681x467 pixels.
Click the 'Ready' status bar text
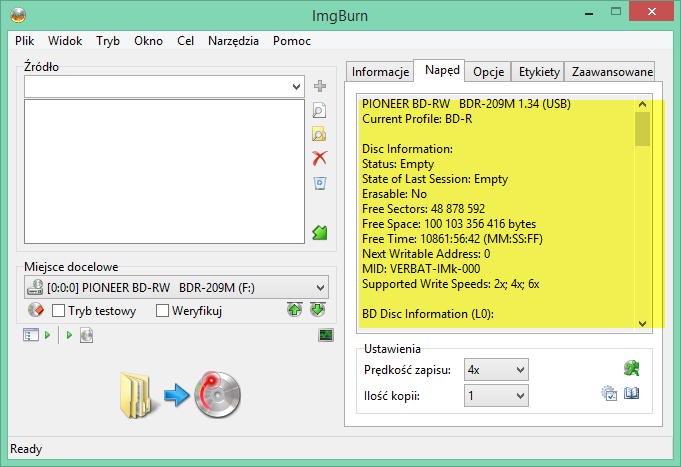(26, 449)
